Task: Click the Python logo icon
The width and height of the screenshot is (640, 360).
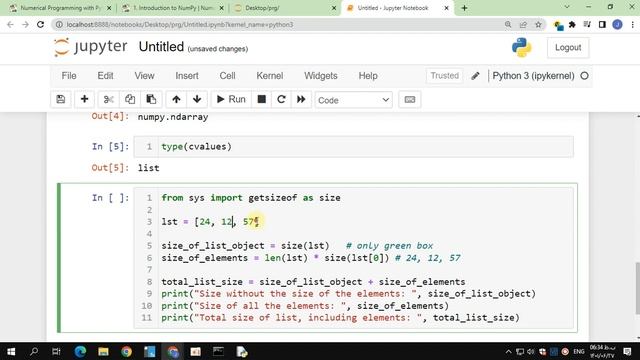Action: point(522,47)
